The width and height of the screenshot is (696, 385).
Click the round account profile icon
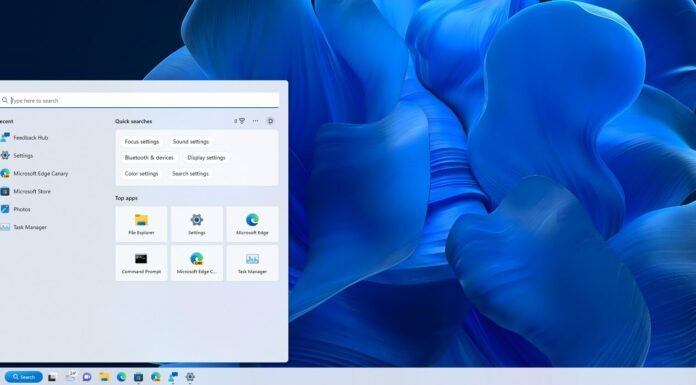[x=270, y=121]
